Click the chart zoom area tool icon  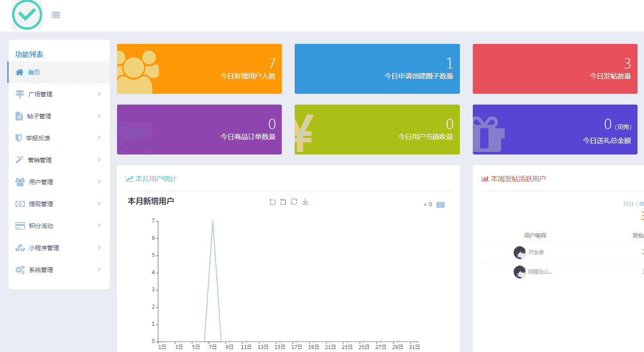point(272,202)
